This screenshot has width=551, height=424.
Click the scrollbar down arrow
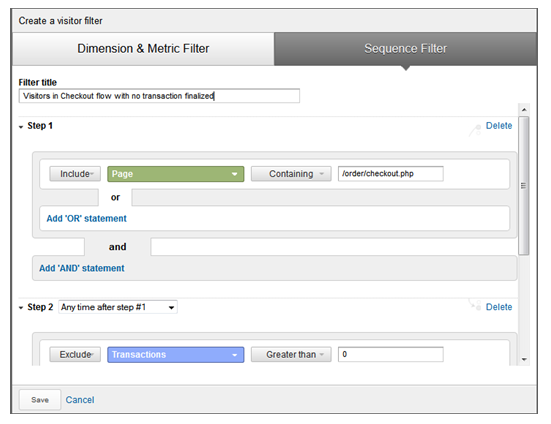pos(524,359)
